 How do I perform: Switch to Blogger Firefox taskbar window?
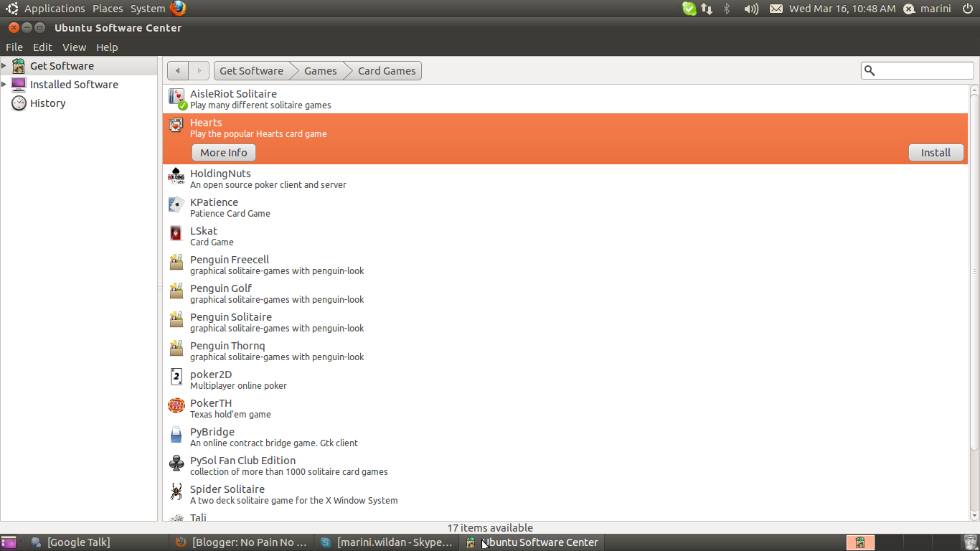click(x=241, y=542)
